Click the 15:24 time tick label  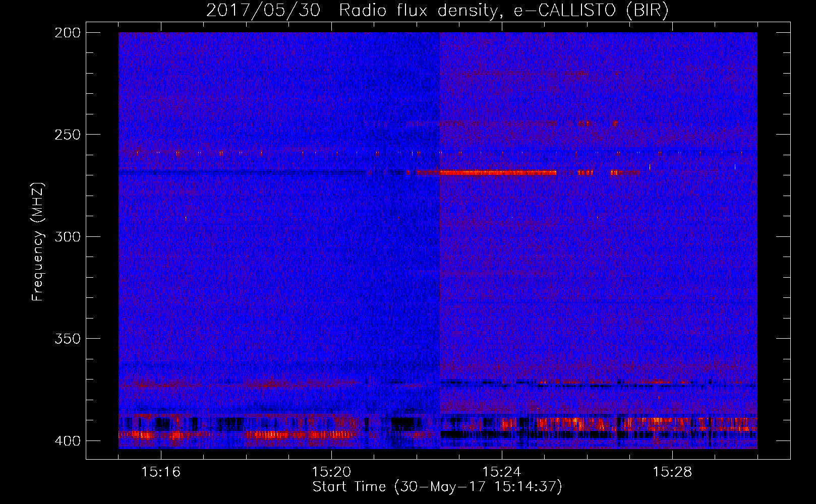point(502,472)
